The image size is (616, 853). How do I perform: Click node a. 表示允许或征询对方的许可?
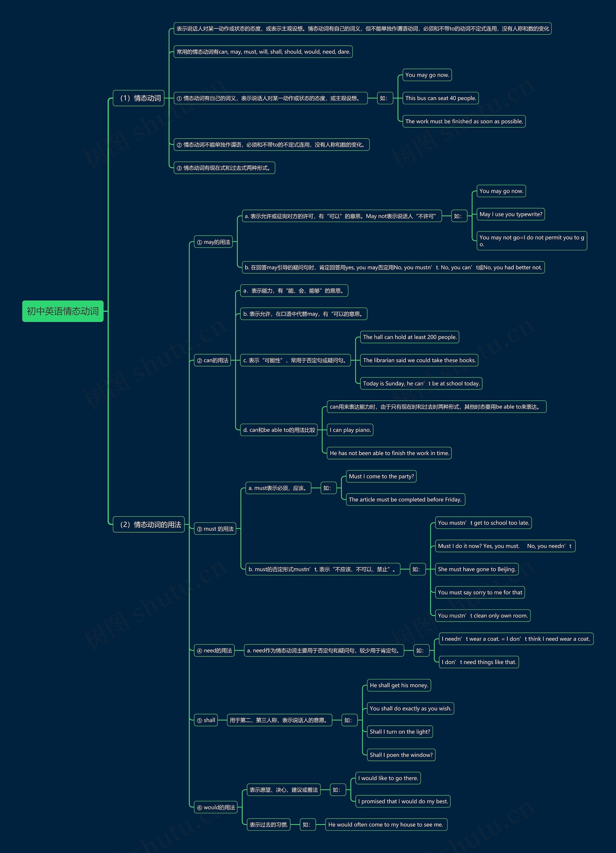point(342,216)
